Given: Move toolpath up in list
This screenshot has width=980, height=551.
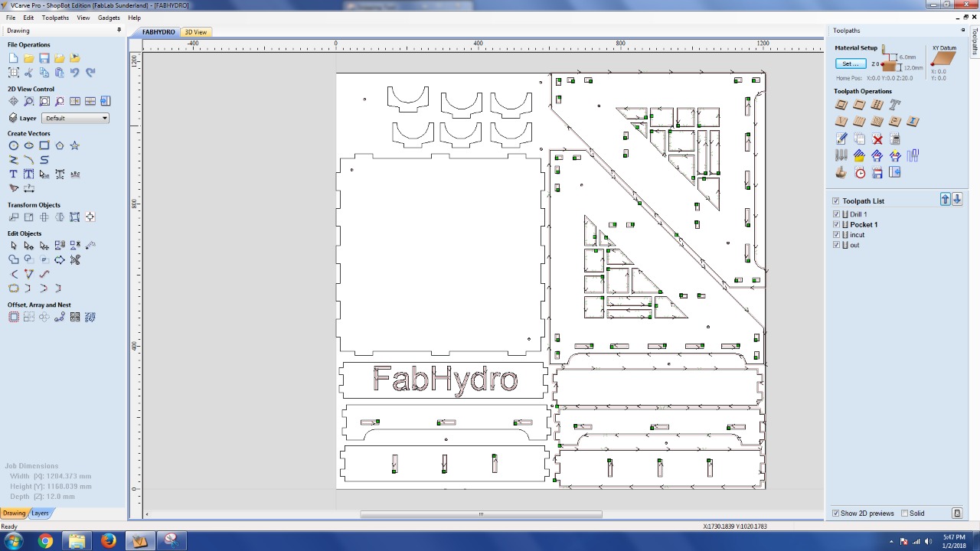Looking at the screenshot, I should point(946,200).
